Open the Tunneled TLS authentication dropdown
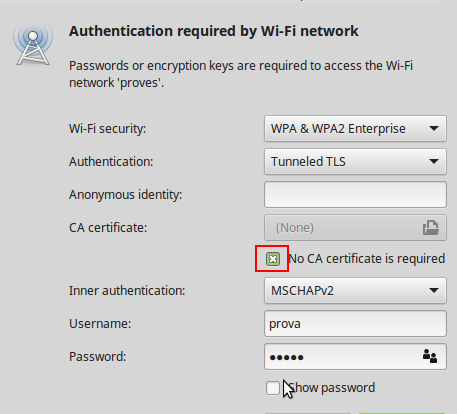The image size is (457, 414). 355,161
